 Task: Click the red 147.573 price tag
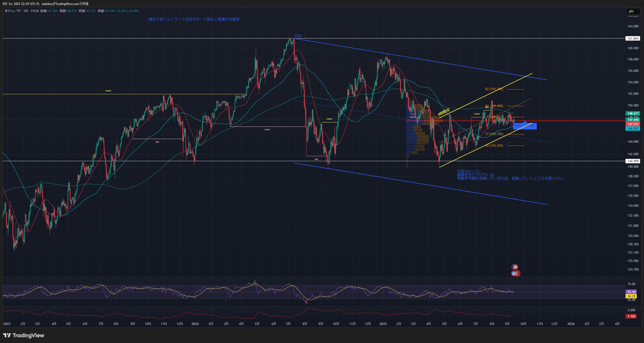(x=633, y=124)
